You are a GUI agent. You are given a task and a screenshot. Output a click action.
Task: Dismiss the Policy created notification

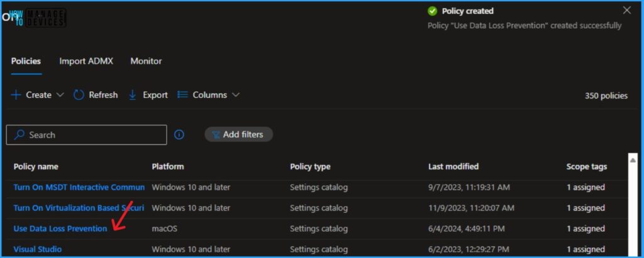tap(627, 11)
